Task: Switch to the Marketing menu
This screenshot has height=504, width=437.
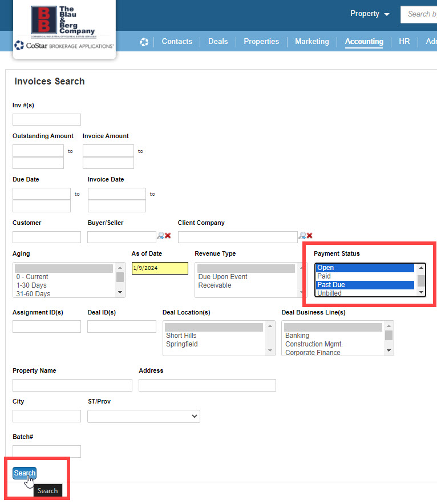Action: click(x=311, y=42)
